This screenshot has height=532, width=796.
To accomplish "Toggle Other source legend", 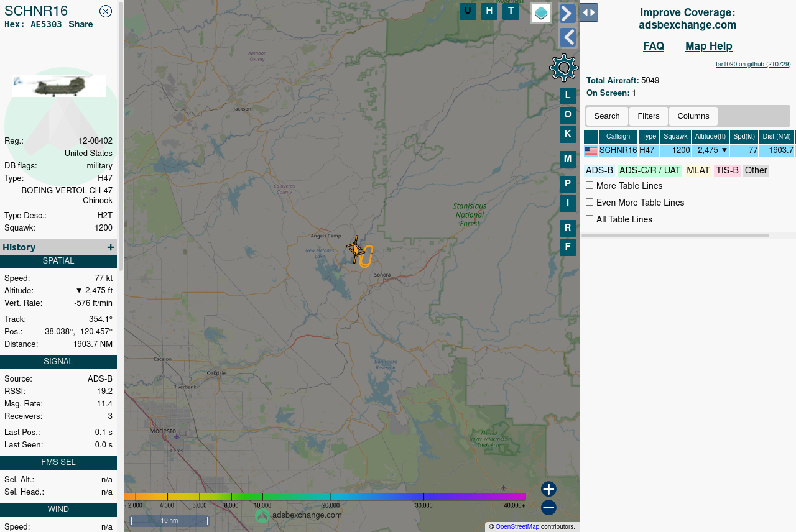I will (x=756, y=171).
